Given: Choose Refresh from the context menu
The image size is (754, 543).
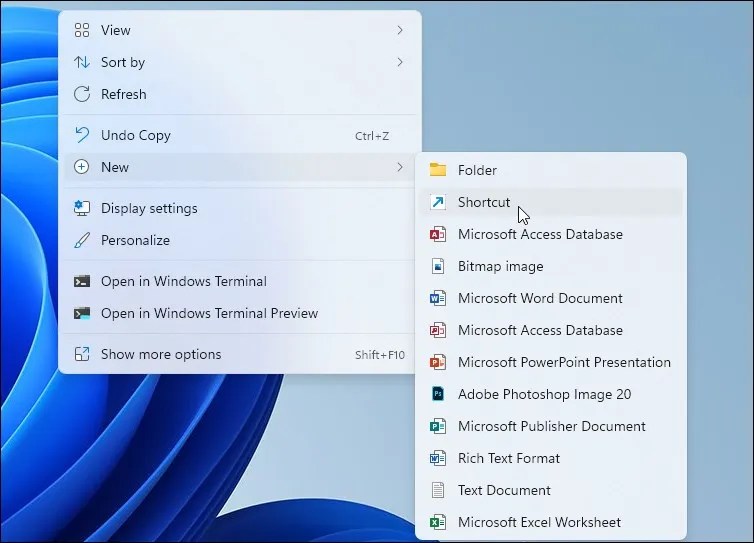Looking at the screenshot, I should [x=239, y=94].
